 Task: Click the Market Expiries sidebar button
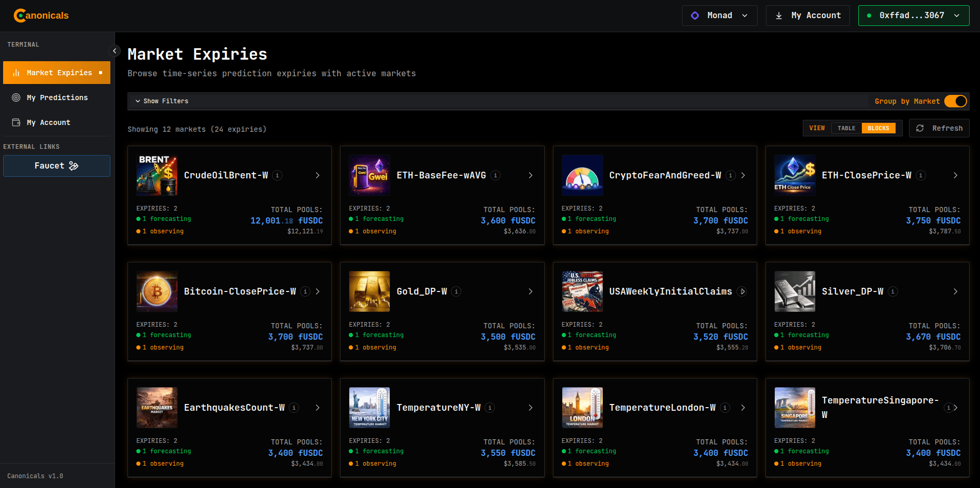(56, 72)
